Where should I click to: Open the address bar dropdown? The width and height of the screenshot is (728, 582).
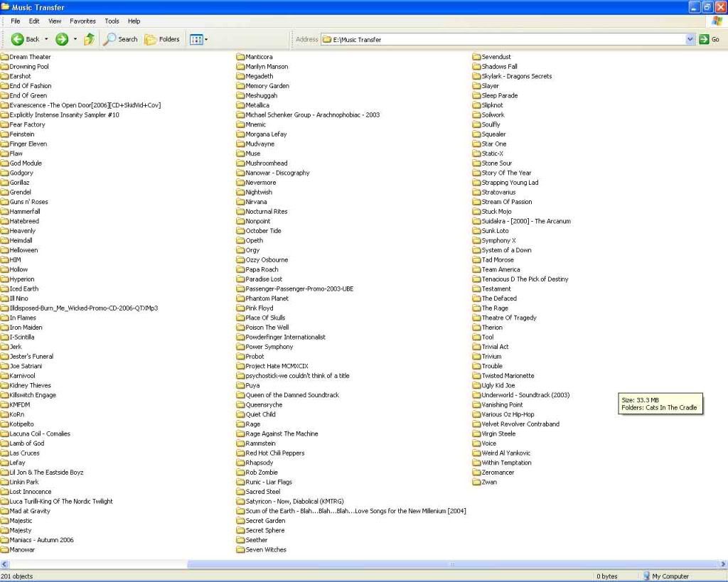click(690, 40)
